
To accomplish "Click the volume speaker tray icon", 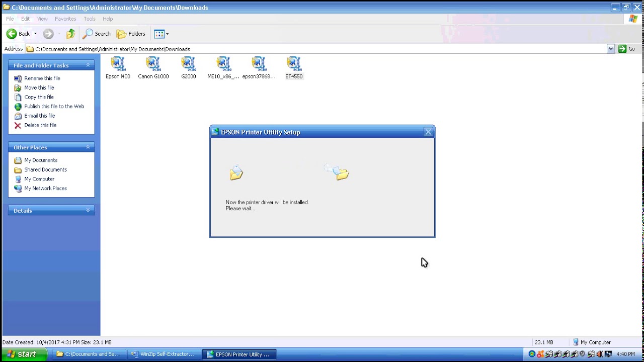I will [599, 354].
